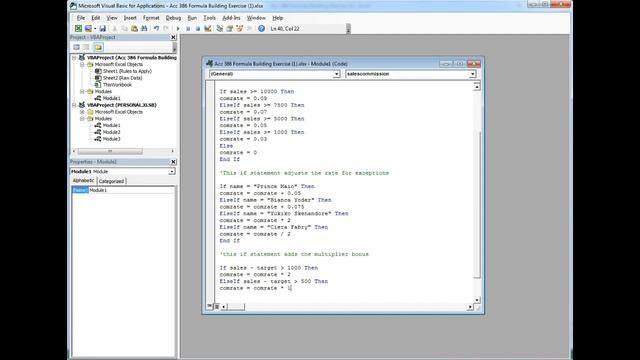Click the Undo arrow icon

point(156,29)
